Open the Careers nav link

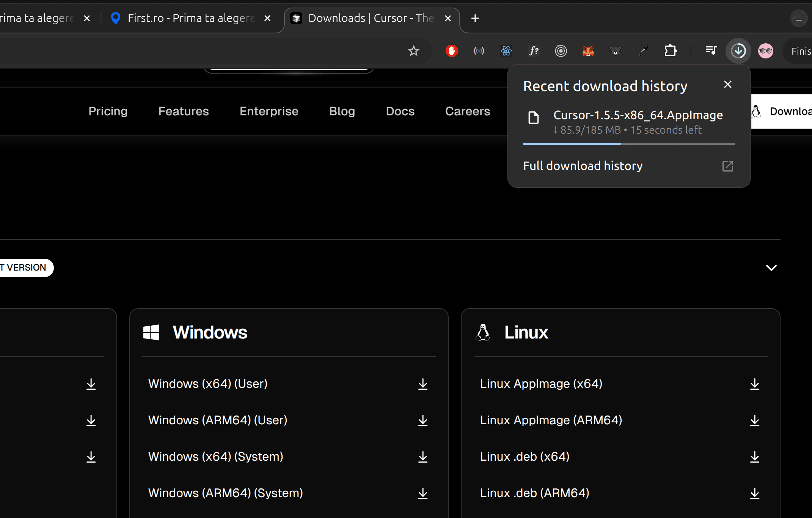point(468,111)
